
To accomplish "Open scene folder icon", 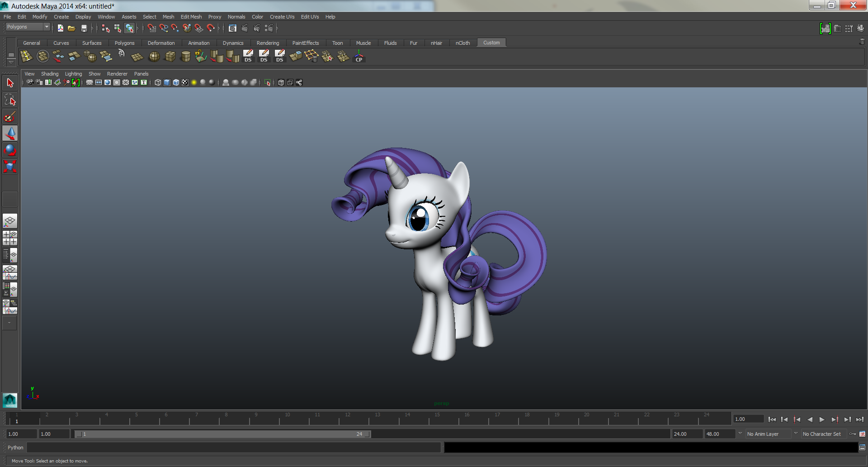I will point(71,28).
